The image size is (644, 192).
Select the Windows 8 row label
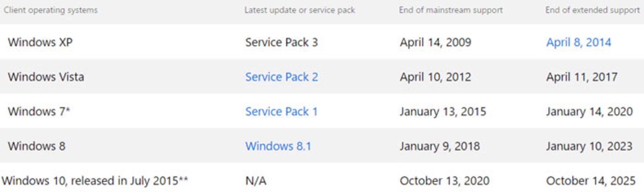[37, 146]
